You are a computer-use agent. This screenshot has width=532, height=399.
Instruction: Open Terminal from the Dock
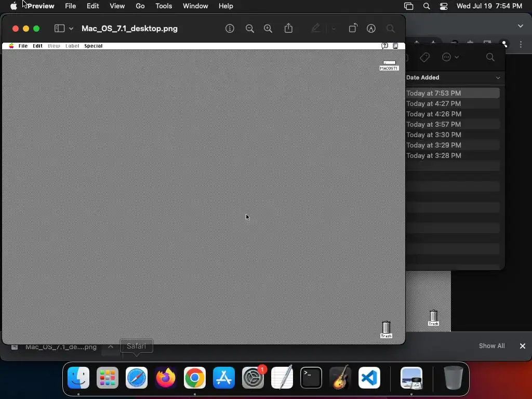point(311,378)
